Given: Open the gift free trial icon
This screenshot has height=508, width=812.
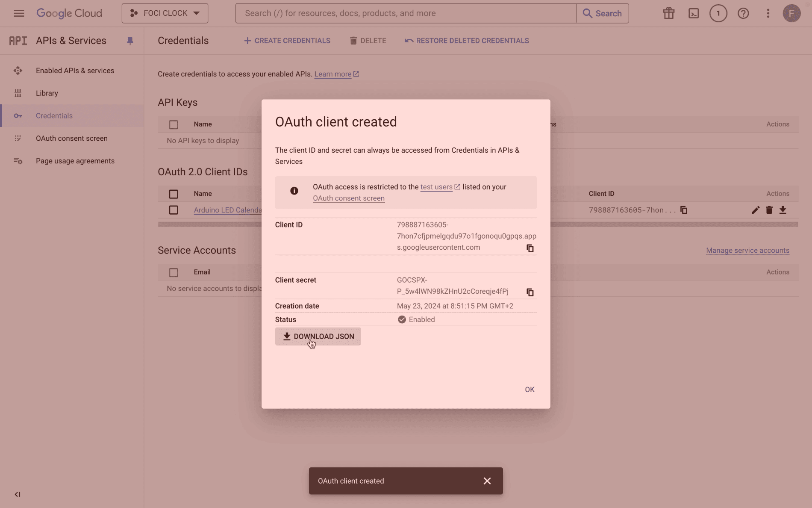Looking at the screenshot, I should coord(669,13).
